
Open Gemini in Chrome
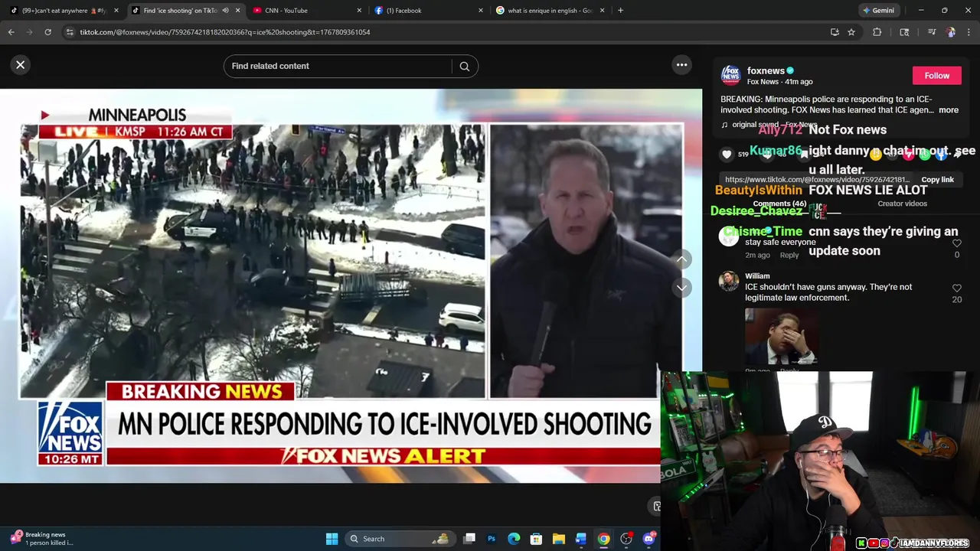877,11
